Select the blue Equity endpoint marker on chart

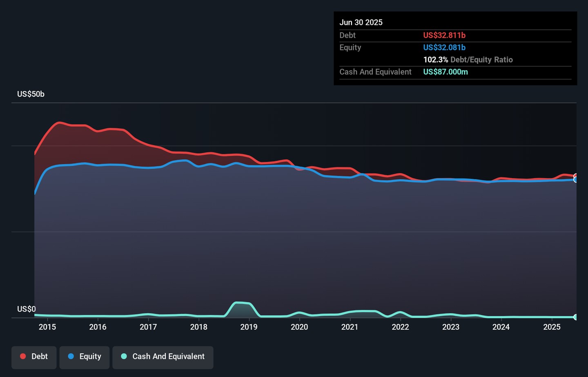[576, 180]
